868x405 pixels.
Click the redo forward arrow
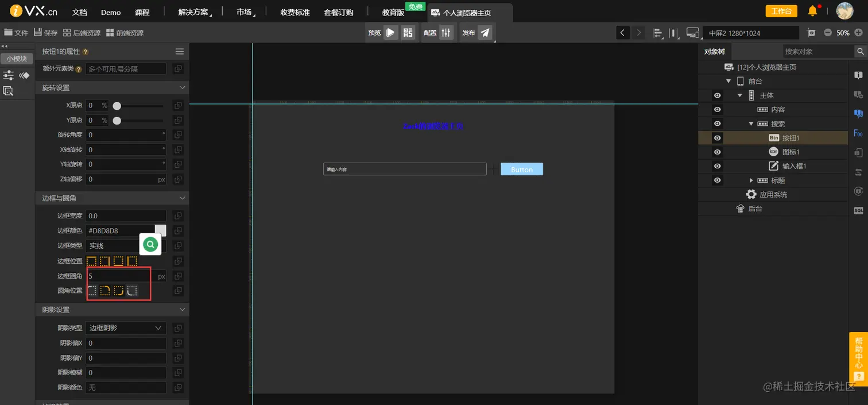pyautogui.click(x=639, y=33)
